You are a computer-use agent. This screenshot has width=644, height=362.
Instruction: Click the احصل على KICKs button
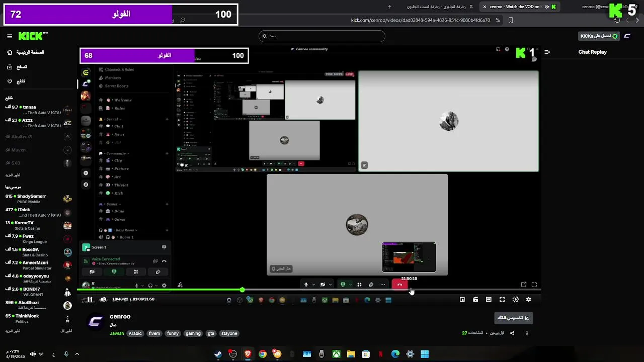tap(599, 36)
